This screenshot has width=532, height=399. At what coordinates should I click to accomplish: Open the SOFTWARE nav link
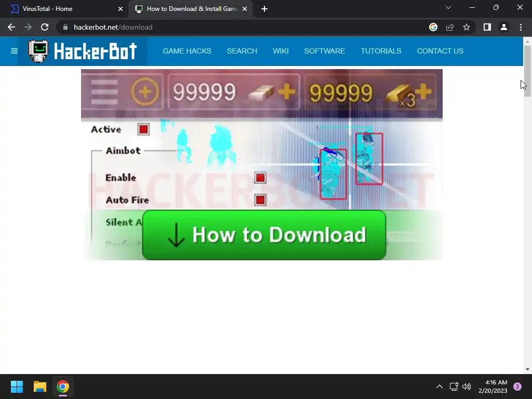[324, 51]
